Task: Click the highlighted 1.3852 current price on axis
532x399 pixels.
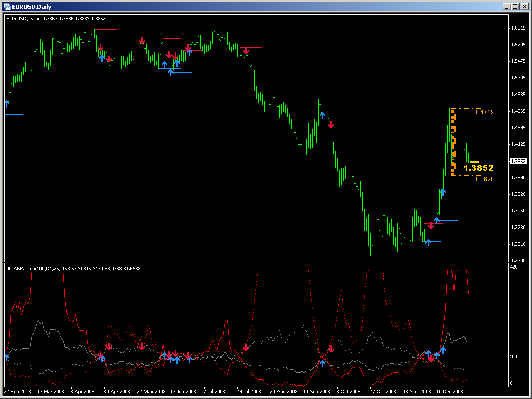Action: click(518, 162)
